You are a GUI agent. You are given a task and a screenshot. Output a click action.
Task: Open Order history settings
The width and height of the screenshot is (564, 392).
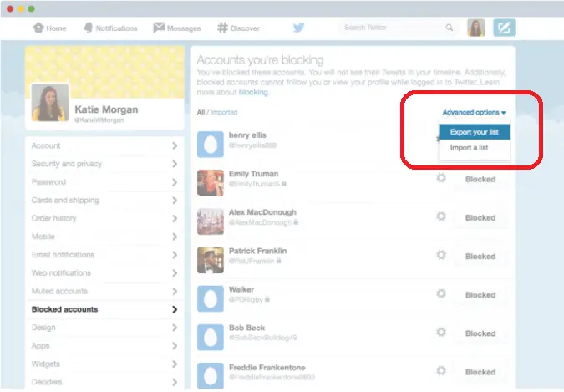[x=104, y=218]
